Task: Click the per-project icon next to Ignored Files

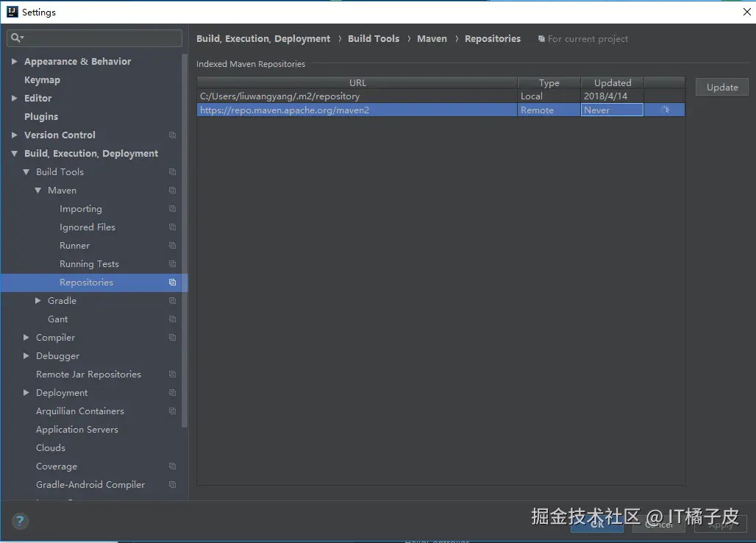Action: pos(173,227)
